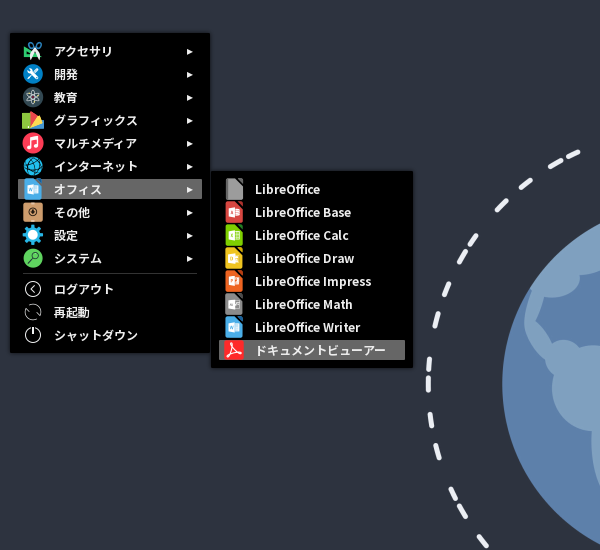600x550 pixels.
Task: Click the green magnifier icon beside システム
Action: 33,258
